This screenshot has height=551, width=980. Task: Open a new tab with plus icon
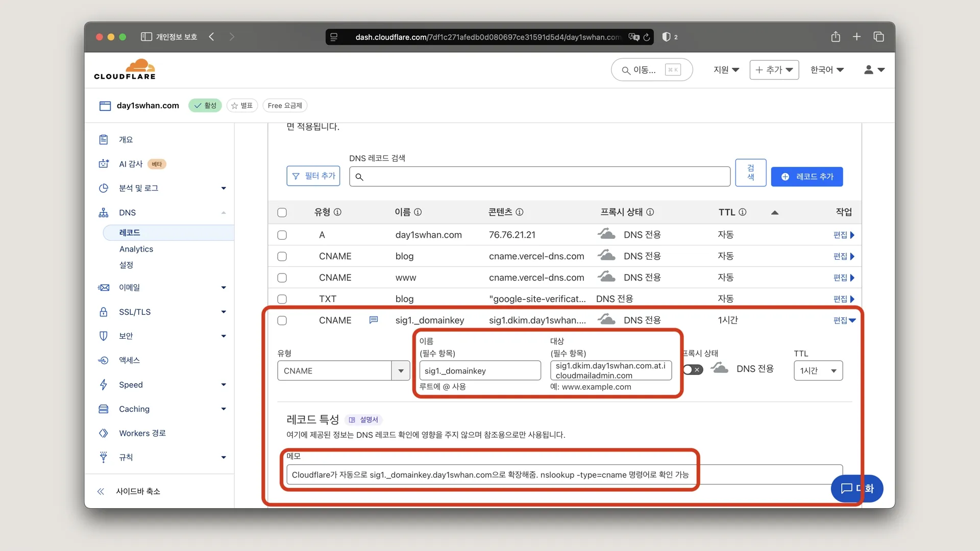857,37
